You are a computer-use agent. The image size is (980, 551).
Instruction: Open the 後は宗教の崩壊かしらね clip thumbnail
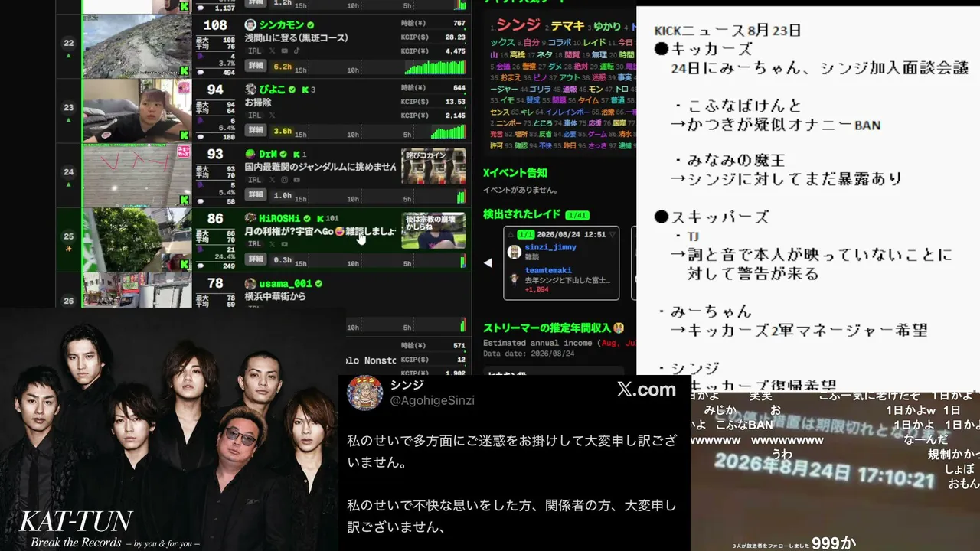433,230
